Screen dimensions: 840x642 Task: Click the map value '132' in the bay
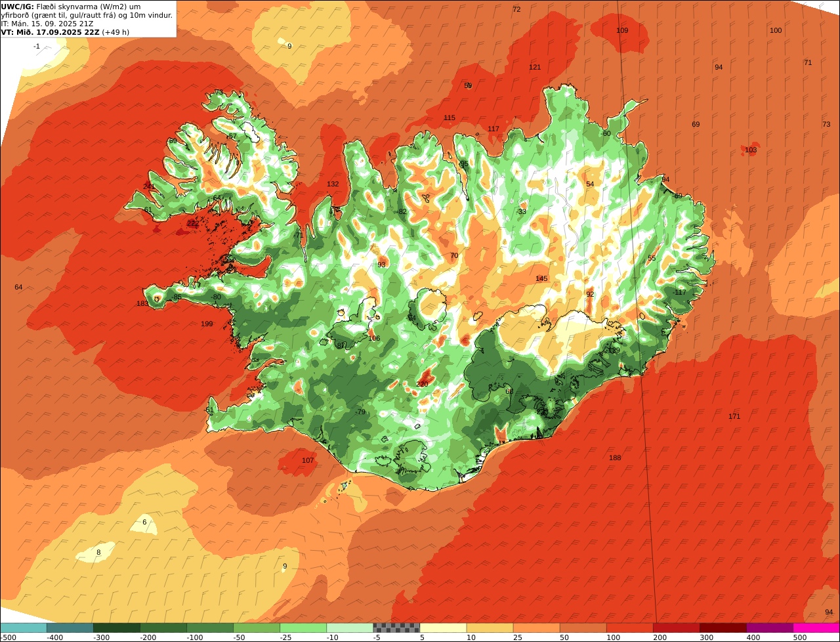point(333,184)
